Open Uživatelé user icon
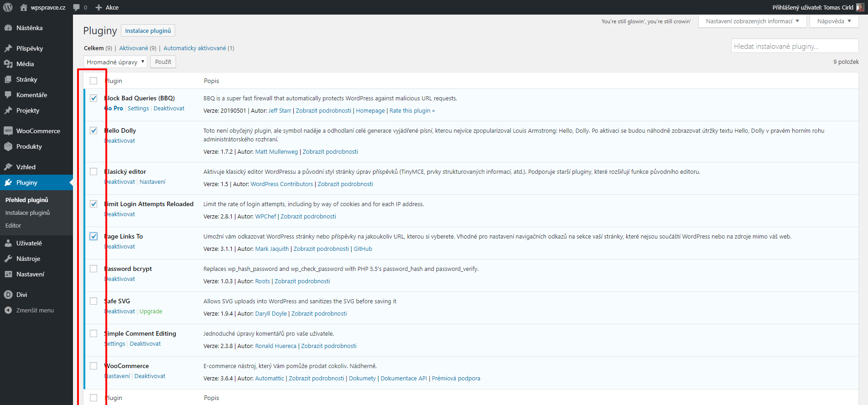The height and width of the screenshot is (405, 868). (8, 243)
